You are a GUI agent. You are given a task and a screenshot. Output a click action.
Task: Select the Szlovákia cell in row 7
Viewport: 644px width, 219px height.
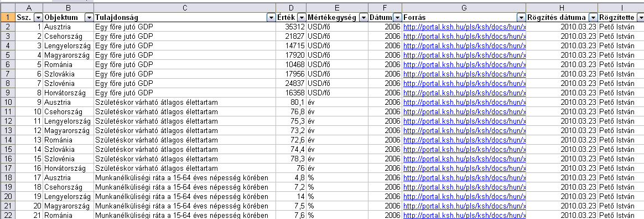coord(68,74)
